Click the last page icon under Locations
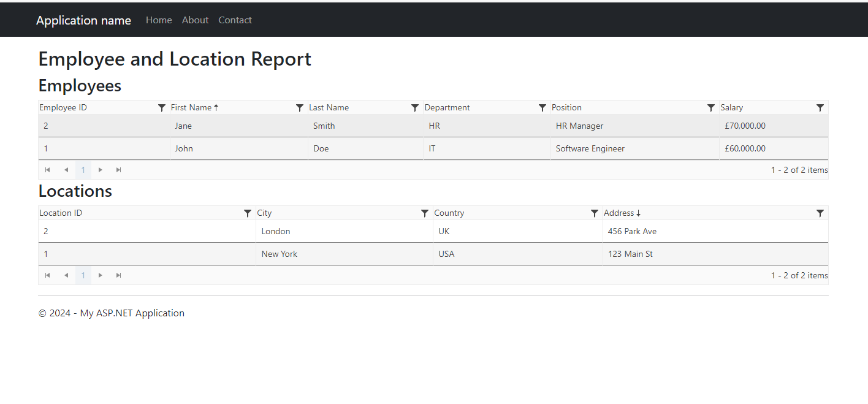Screen dimensions: 868x404 click(x=118, y=275)
